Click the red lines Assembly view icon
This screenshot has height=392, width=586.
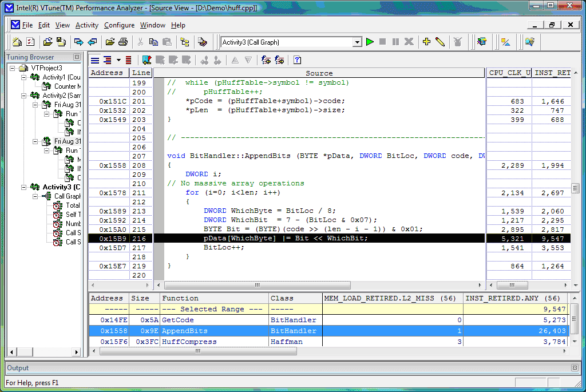(x=129, y=60)
